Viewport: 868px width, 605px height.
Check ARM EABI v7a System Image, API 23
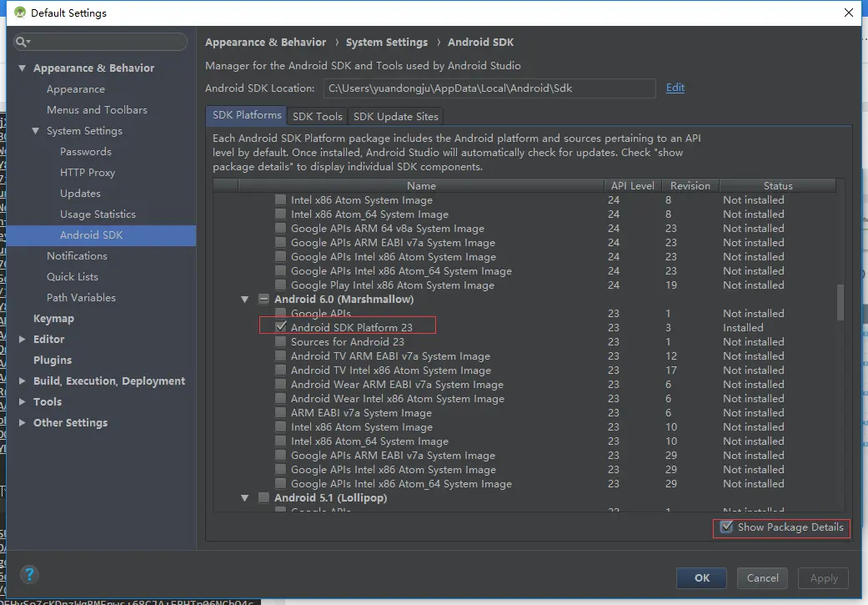click(281, 412)
